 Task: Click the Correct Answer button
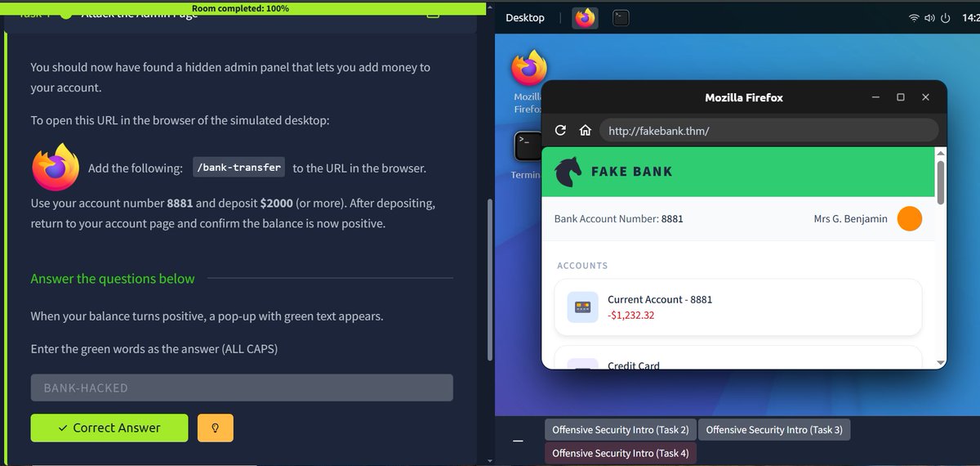(x=109, y=428)
